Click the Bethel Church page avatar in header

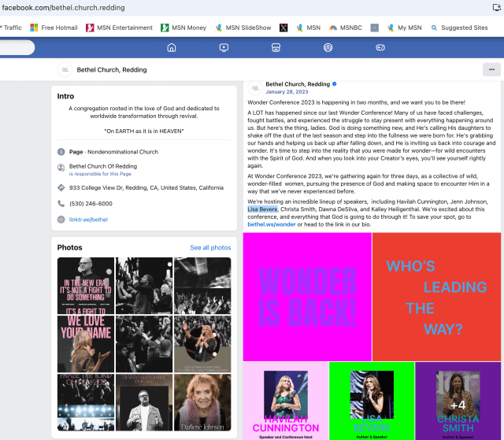click(65, 69)
